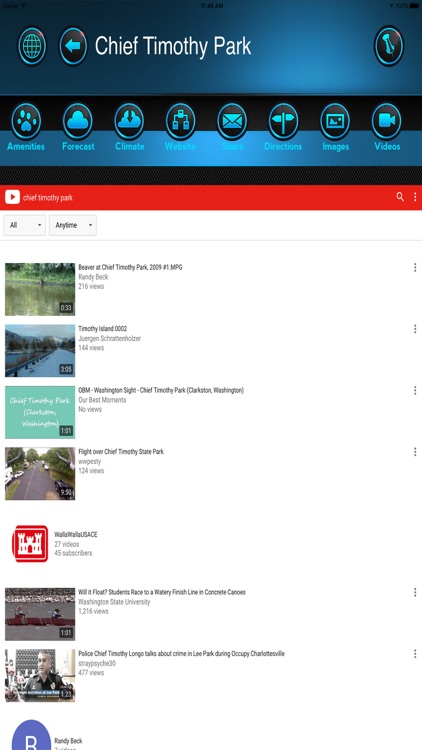This screenshot has height=750, width=422.
Task: Tap the YouTube logo in red bar
Action: [x=12, y=197]
